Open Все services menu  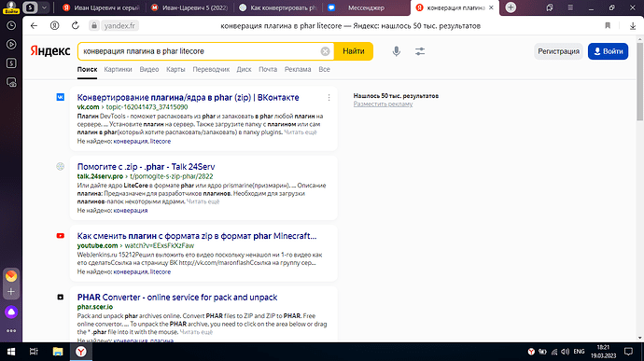[x=324, y=69]
